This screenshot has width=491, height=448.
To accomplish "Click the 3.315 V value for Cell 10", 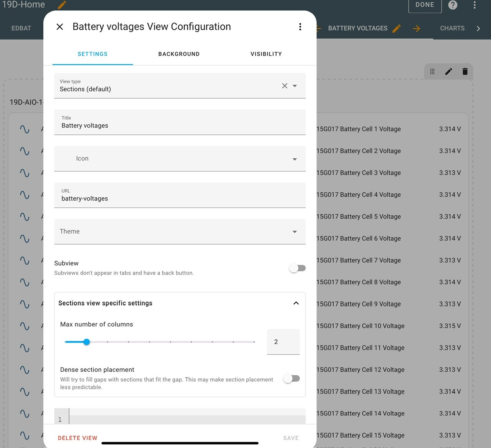I will coord(450,326).
